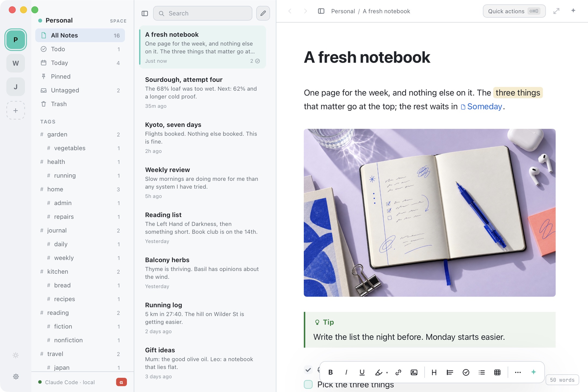The image size is (588, 392).
Task: Open the Today smart folder
Action: [x=80, y=63]
